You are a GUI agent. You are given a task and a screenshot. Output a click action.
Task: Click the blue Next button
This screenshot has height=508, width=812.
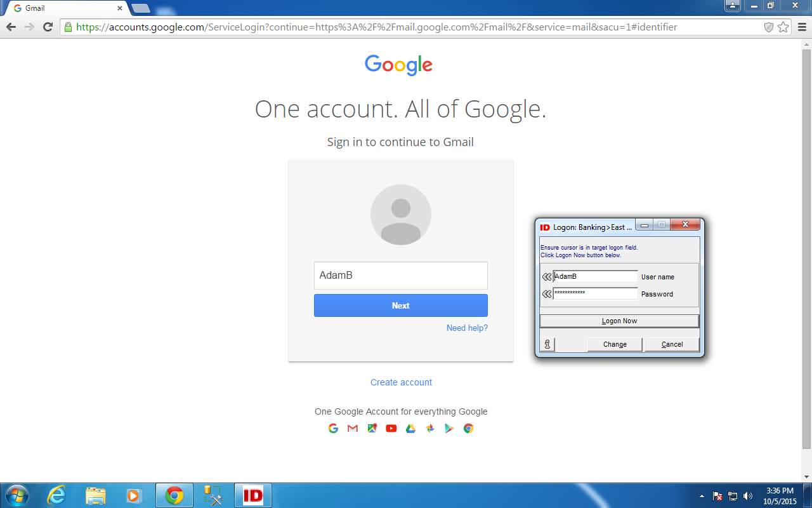(x=400, y=305)
